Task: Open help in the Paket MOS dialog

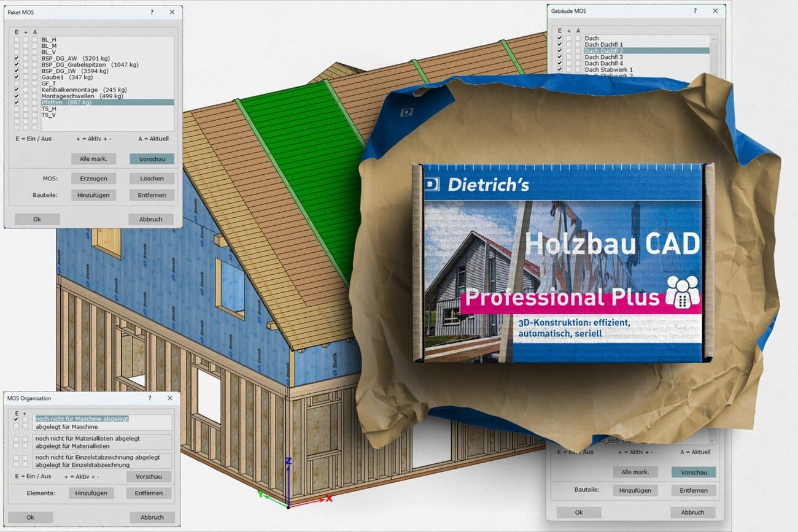Action: point(152,12)
